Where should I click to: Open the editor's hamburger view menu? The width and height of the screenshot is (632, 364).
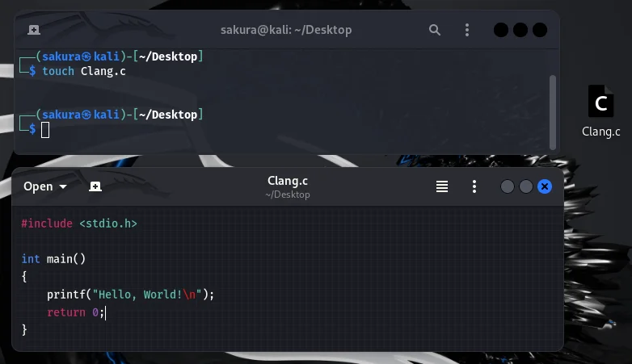[442, 186]
